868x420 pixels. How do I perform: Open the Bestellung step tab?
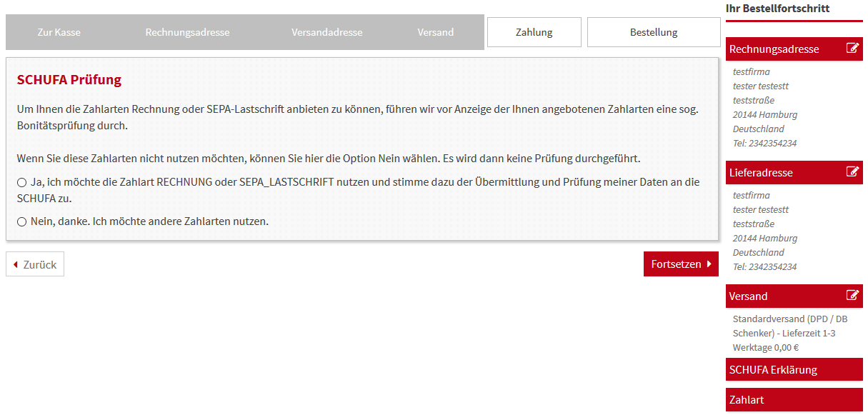654,32
